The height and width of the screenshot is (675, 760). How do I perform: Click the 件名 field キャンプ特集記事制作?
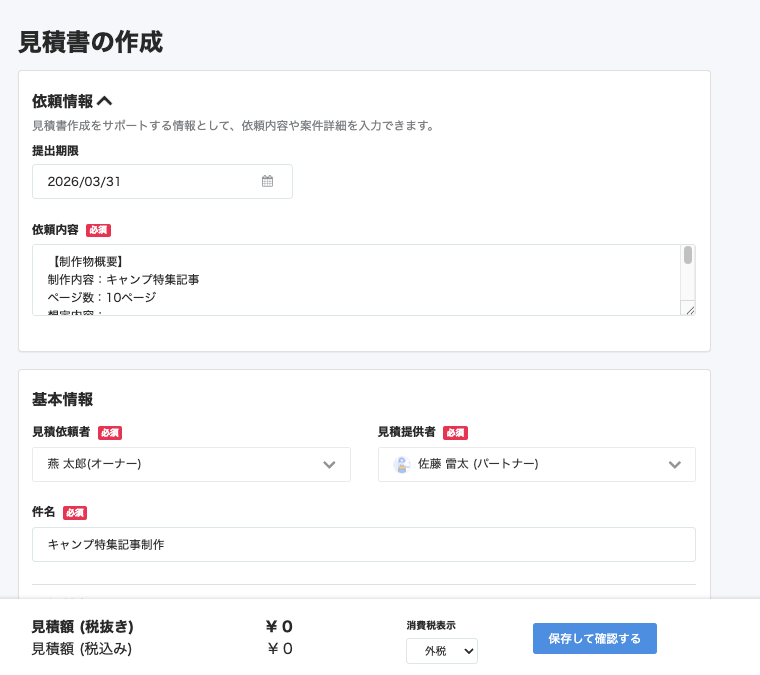pyautogui.click(x=364, y=545)
